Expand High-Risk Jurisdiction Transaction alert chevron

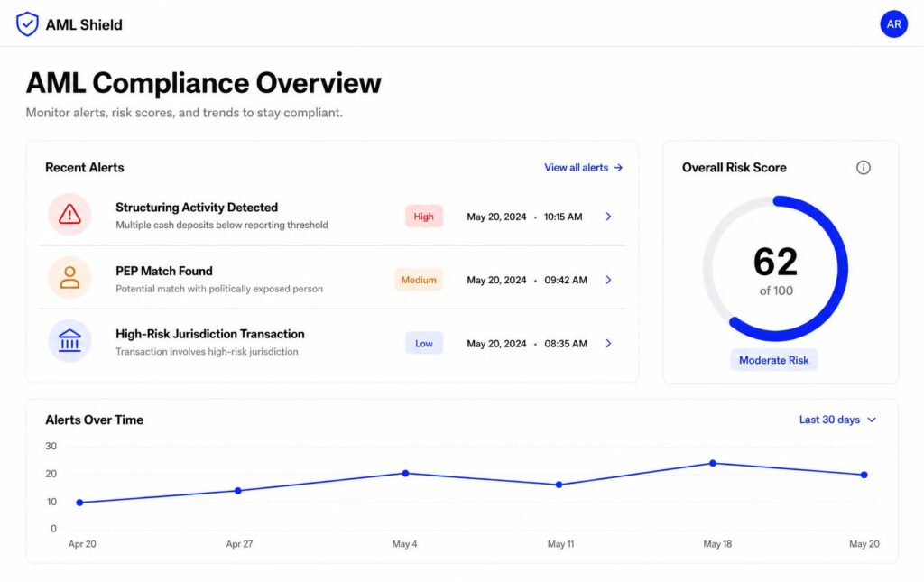(608, 344)
